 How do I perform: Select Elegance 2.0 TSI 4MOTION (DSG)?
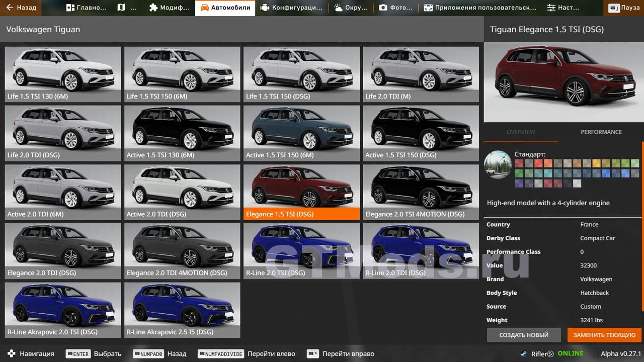(421, 192)
